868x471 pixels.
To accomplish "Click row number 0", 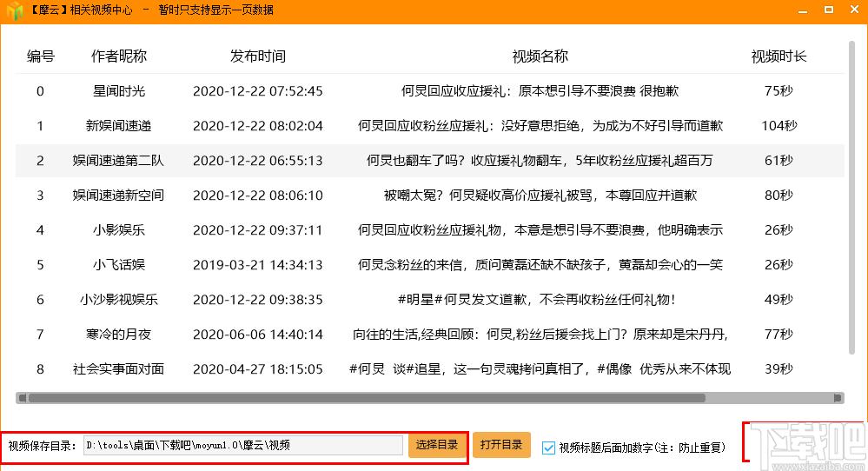I will (40, 91).
